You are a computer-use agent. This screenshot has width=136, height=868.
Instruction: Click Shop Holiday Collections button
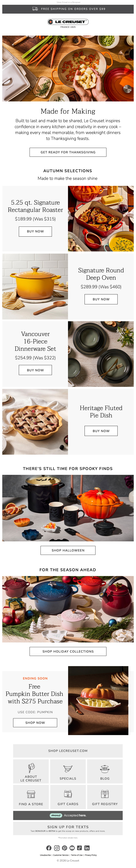point(68,651)
